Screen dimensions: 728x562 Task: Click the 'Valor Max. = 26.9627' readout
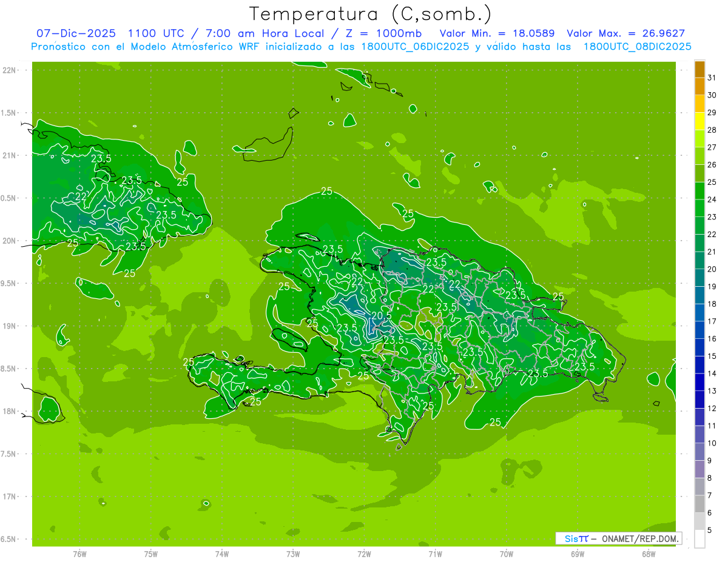click(x=626, y=33)
